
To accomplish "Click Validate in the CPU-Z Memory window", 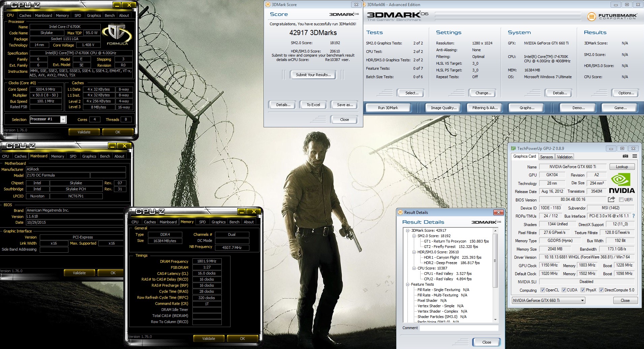I will [209, 339].
